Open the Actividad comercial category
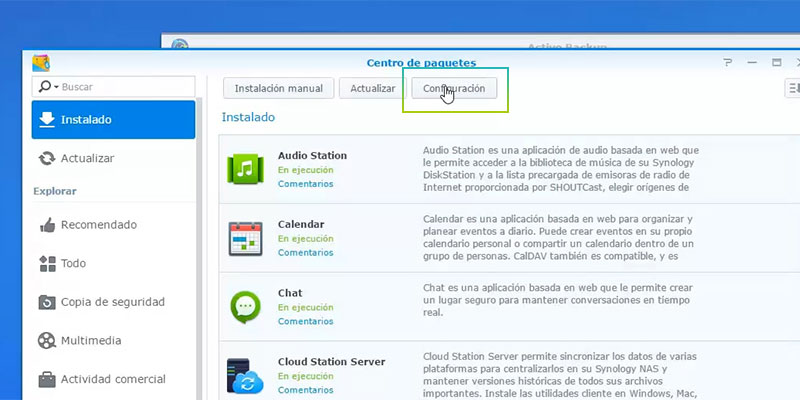The height and width of the screenshot is (400, 800). 113,379
